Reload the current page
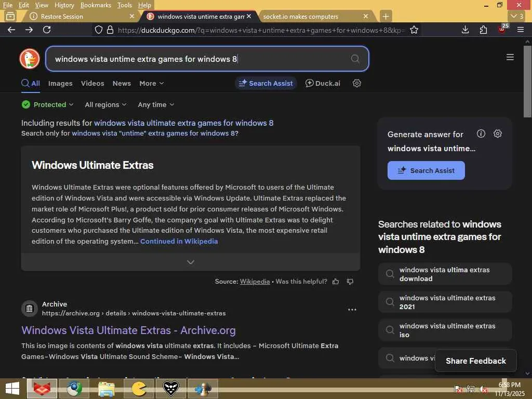The width and height of the screenshot is (532, 399). [x=47, y=30]
